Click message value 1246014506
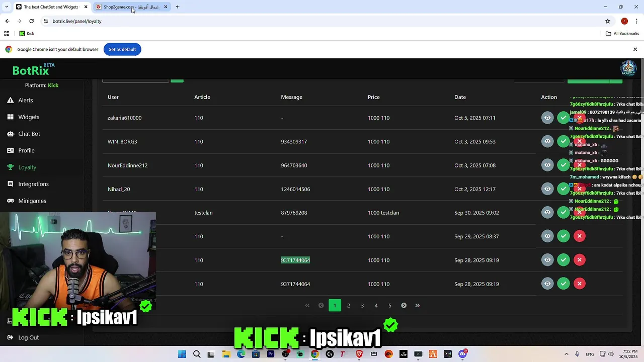The height and width of the screenshot is (362, 644). point(295,189)
